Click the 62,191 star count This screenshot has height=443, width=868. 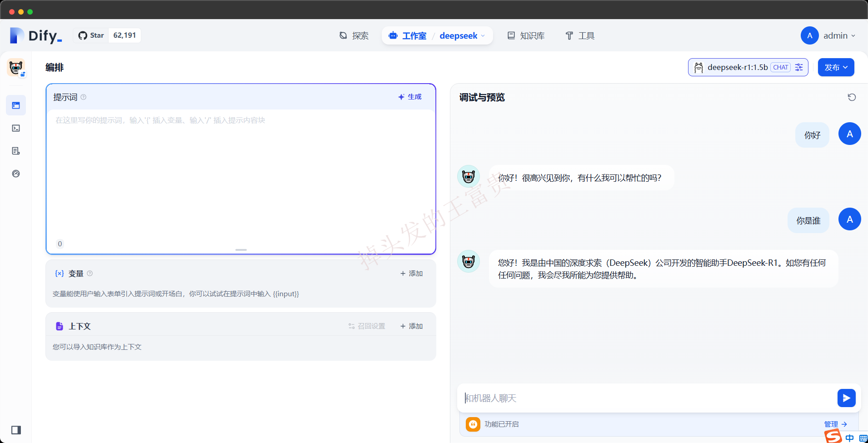click(125, 35)
